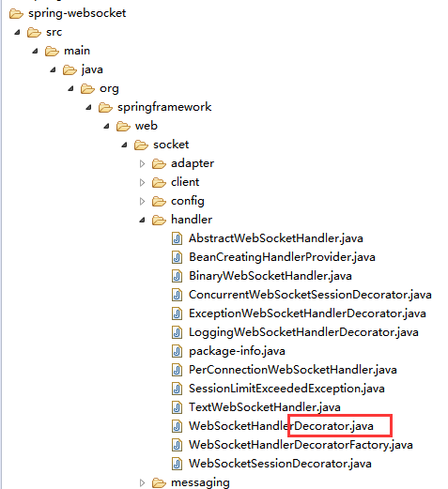Select the client folder label
Image resolution: width=448 pixels, height=489 pixels.
pos(185,182)
